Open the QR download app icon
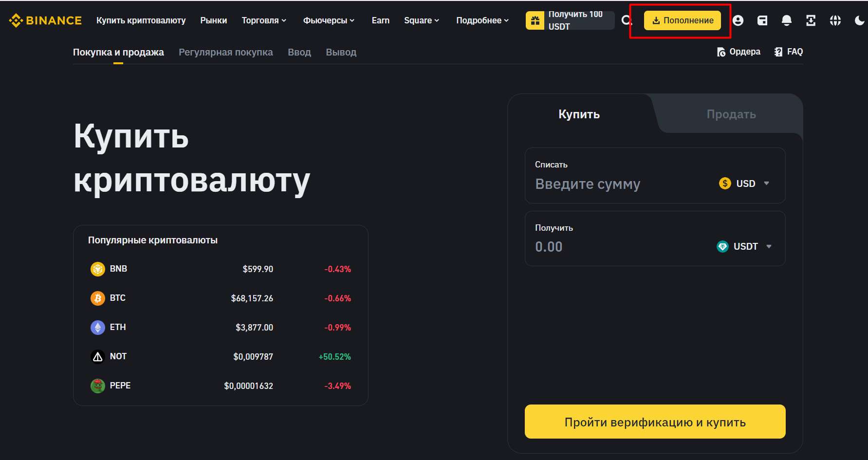Screen dimensions: 868x460 [x=811, y=20]
